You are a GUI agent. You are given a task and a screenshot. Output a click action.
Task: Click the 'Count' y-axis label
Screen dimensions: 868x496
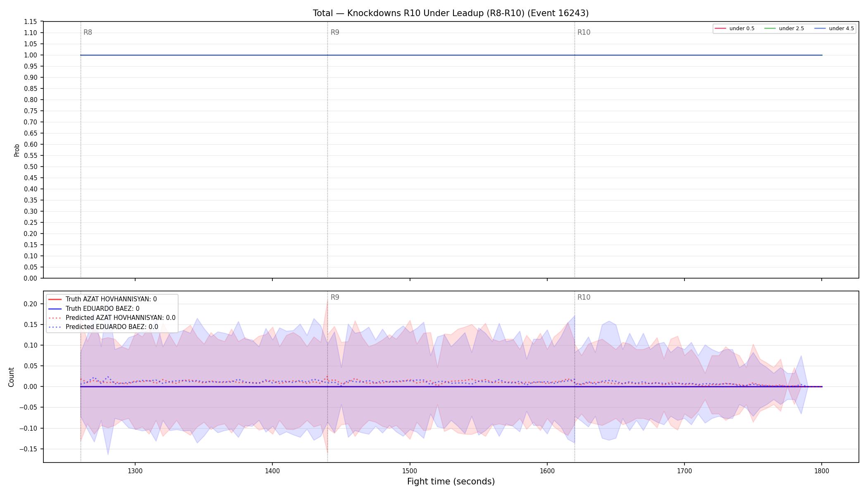coord(11,377)
